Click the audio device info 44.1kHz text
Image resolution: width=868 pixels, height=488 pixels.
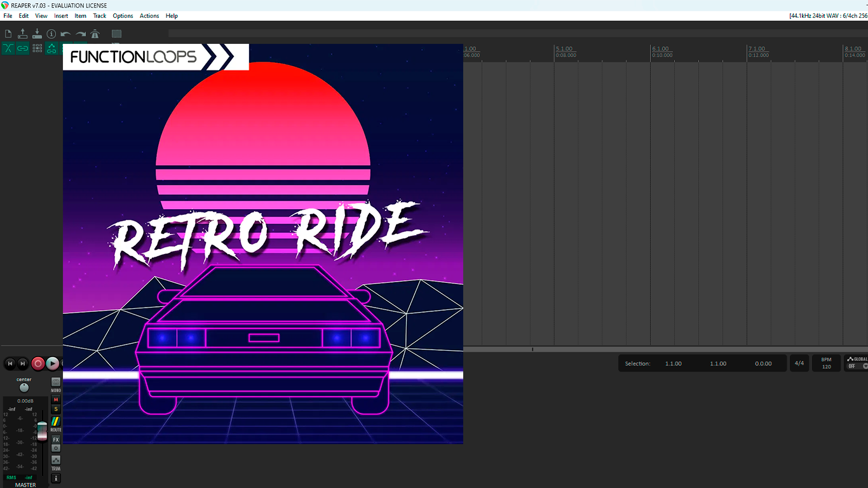828,16
